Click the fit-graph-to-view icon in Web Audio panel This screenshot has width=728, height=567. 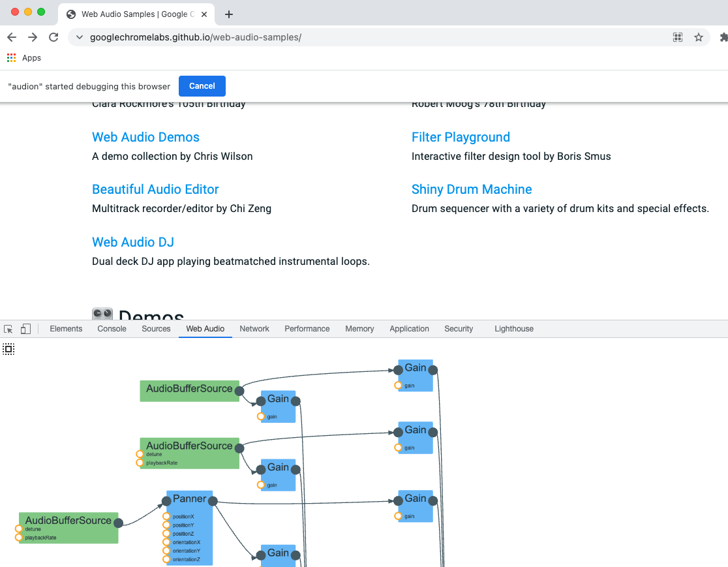click(8, 349)
